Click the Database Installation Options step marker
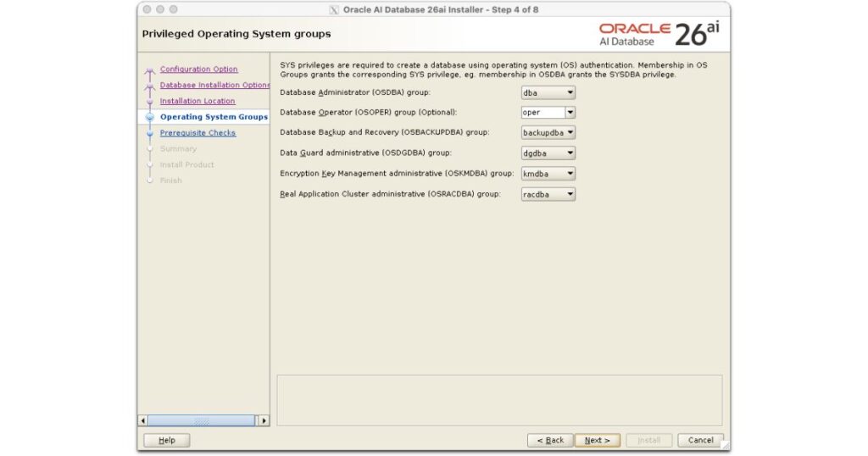 (149, 86)
